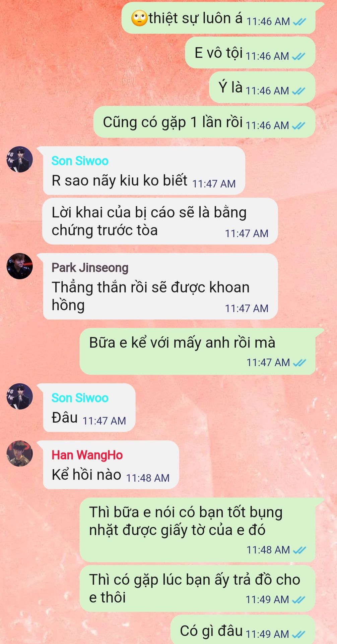Click read-receipt ticks on 'E vô tội' message
This screenshot has width=337, height=644.
click(x=299, y=56)
